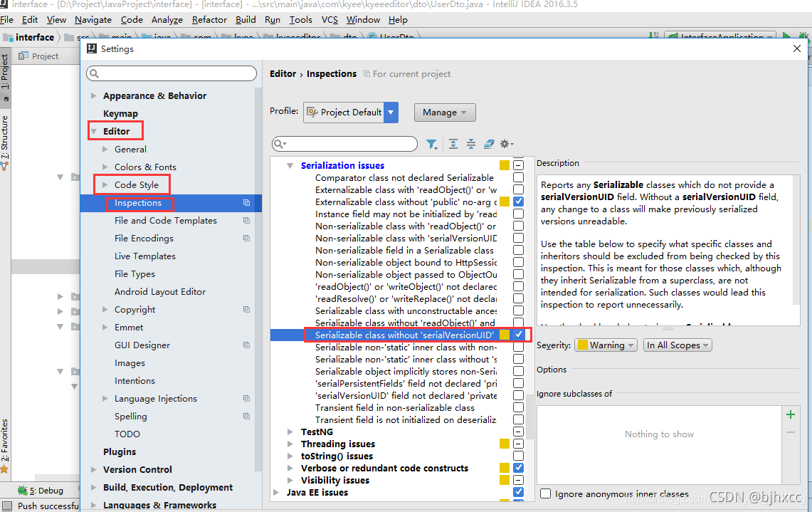Uncheck Serializable class without 'serialVersionUID' checkbox
This screenshot has height=512, width=812.
pyautogui.click(x=518, y=335)
